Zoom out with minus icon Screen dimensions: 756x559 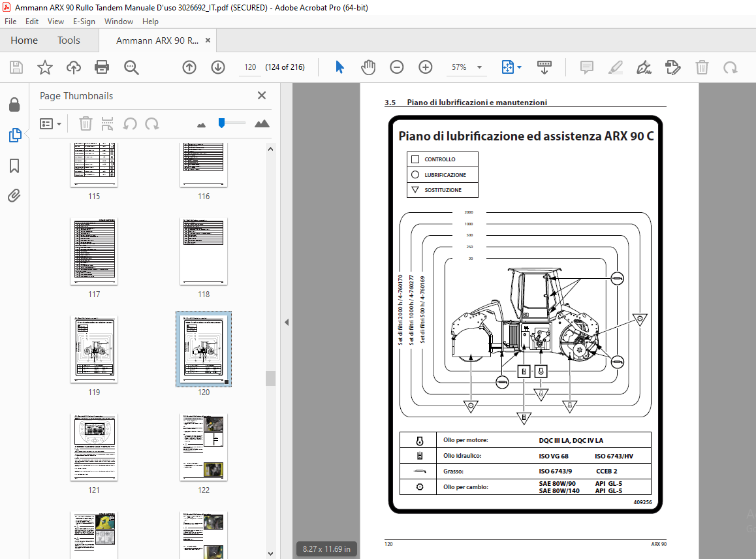[x=397, y=67]
